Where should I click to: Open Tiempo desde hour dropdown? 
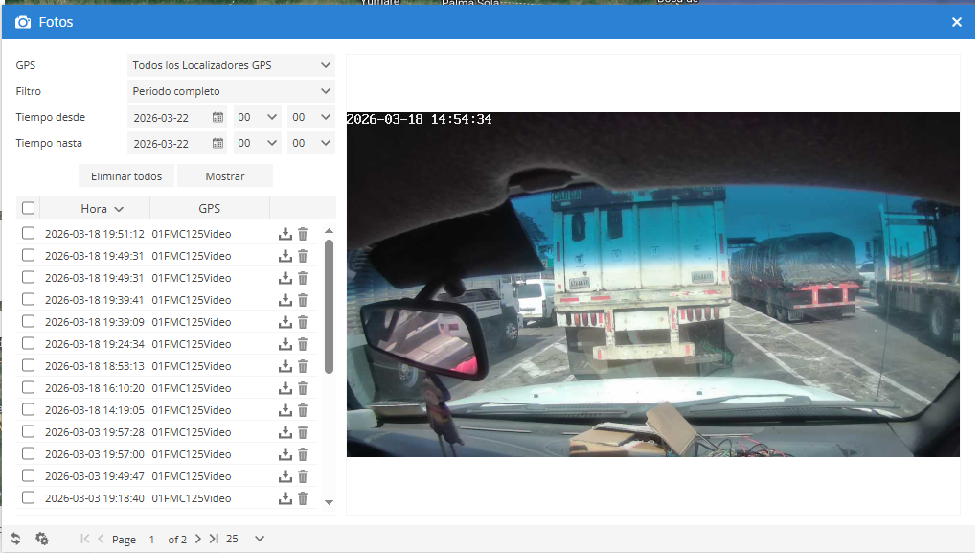(x=257, y=117)
